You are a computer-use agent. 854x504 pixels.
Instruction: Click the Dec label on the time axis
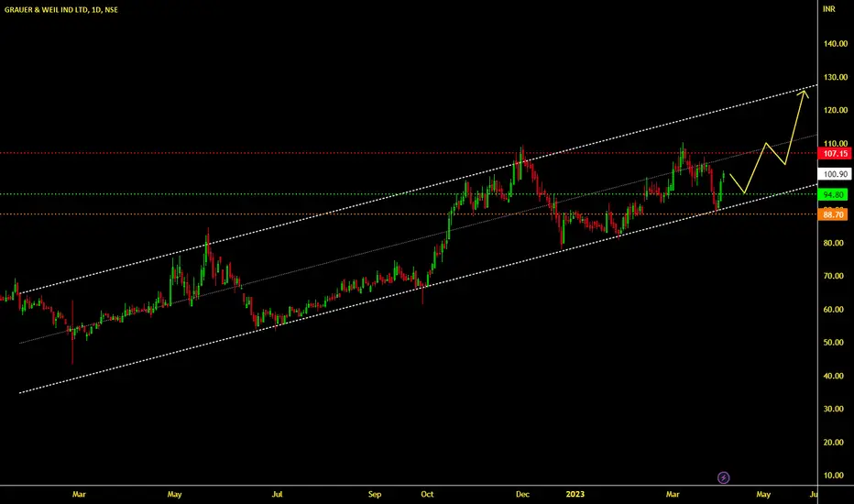pyautogui.click(x=522, y=494)
